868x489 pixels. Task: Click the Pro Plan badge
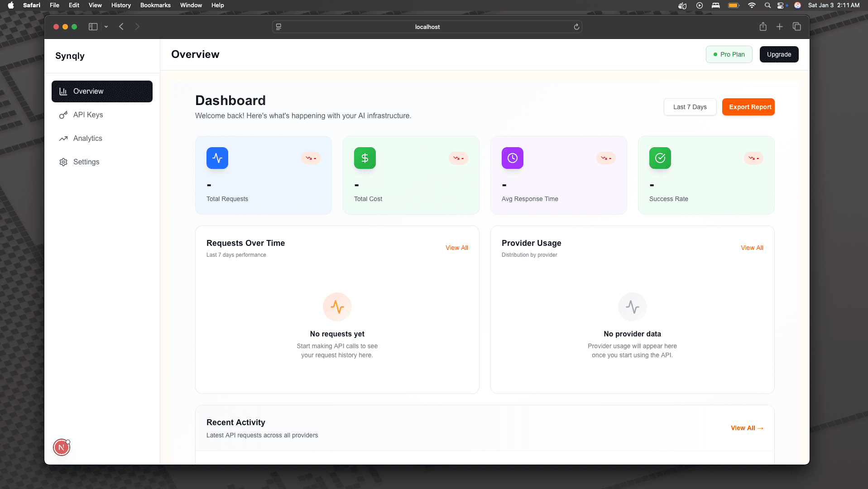(x=729, y=54)
